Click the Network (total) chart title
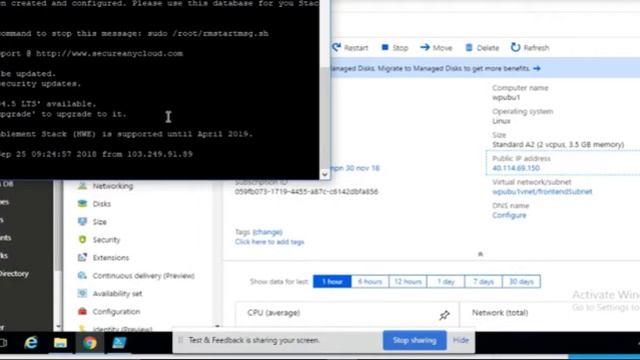This screenshot has width=640, height=360. [x=500, y=313]
